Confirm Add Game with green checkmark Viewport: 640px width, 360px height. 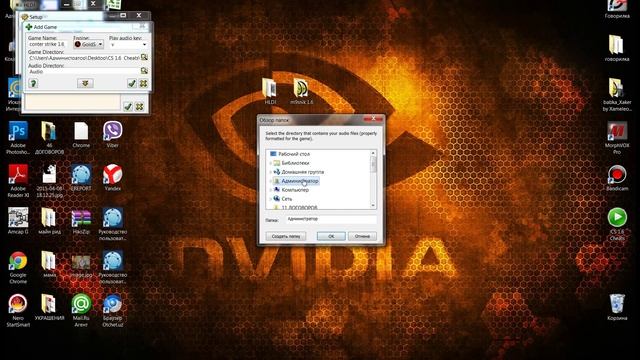pos(132,83)
